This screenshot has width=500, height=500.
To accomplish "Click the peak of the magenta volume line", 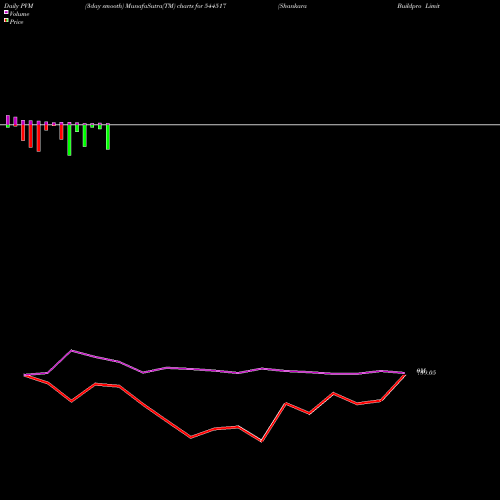I will coord(72,350).
